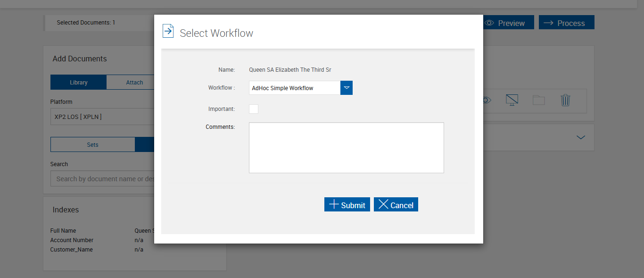Click the plus icon on Submit
The height and width of the screenshot is (278, 644).
pyautogui.click(x=334, y=204)
